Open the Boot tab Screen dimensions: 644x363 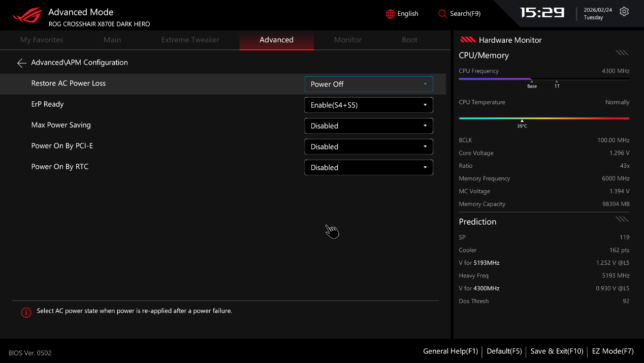[x=409, y=40]
